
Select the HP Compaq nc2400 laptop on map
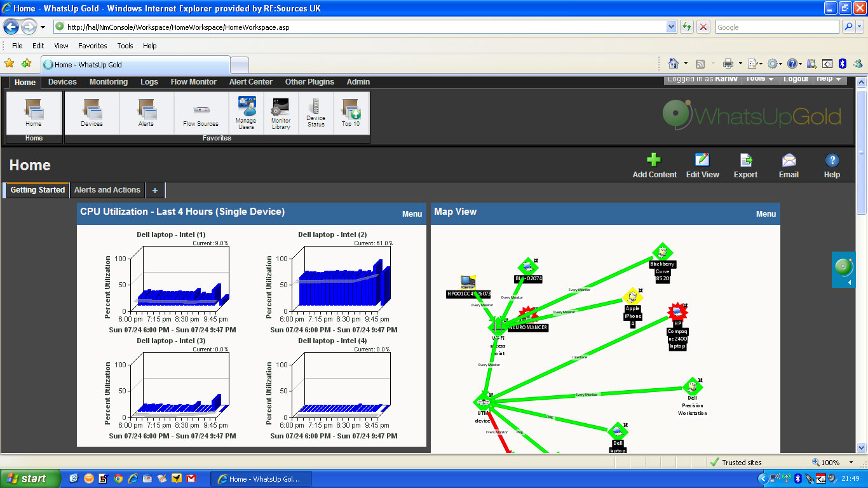(x=678, y=311)
